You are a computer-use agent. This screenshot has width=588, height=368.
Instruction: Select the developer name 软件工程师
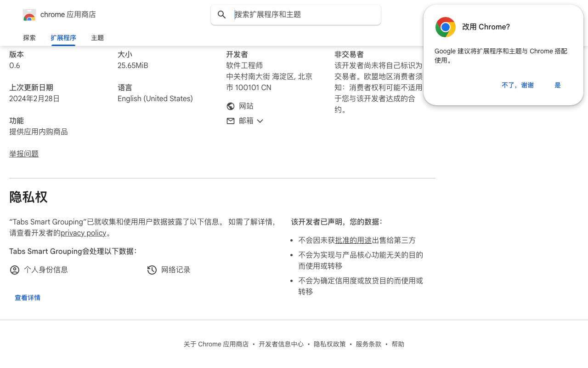tap(244, 66)
